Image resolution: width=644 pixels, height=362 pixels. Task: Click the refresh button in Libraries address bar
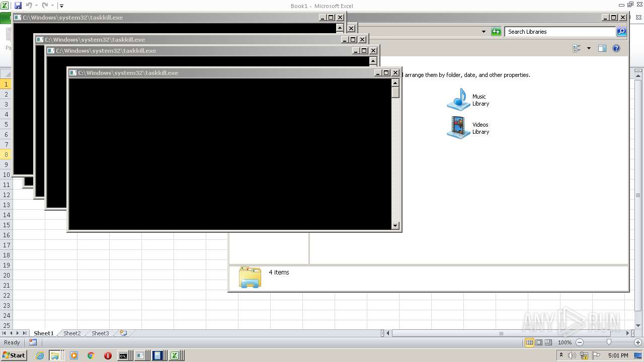(x=496, y=32)
